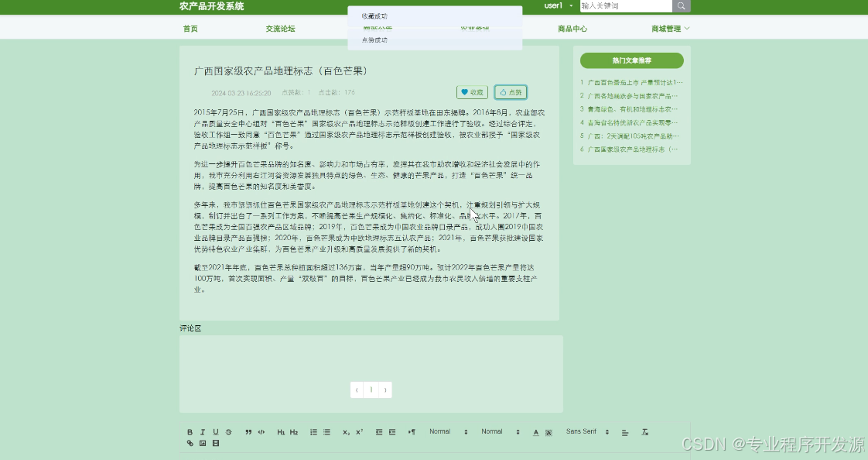Toggle underline formatting in comment editor
Screen dimensions: 868x460
(x=216, y=432)
